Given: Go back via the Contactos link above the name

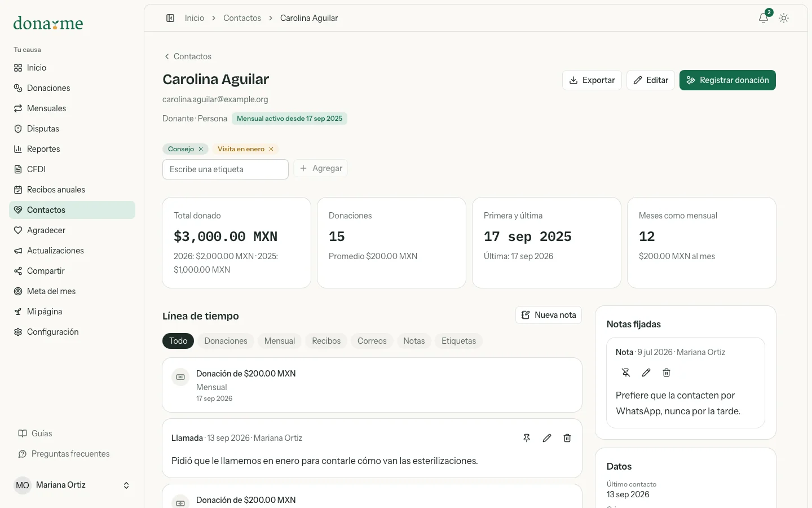Looking at the screenshot, I should 187,56.
